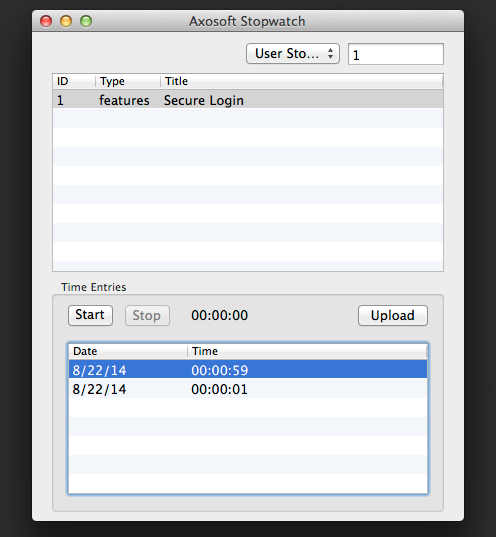Click the Title column header
Viewport: 496px width, 537px height.
point(301,82)
